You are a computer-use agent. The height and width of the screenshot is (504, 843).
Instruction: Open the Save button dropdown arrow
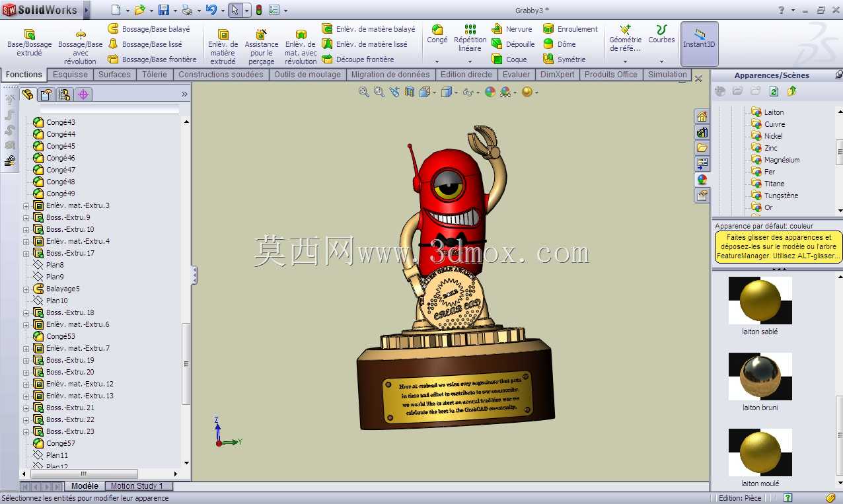pyautogui.click(x=174, y=11)
